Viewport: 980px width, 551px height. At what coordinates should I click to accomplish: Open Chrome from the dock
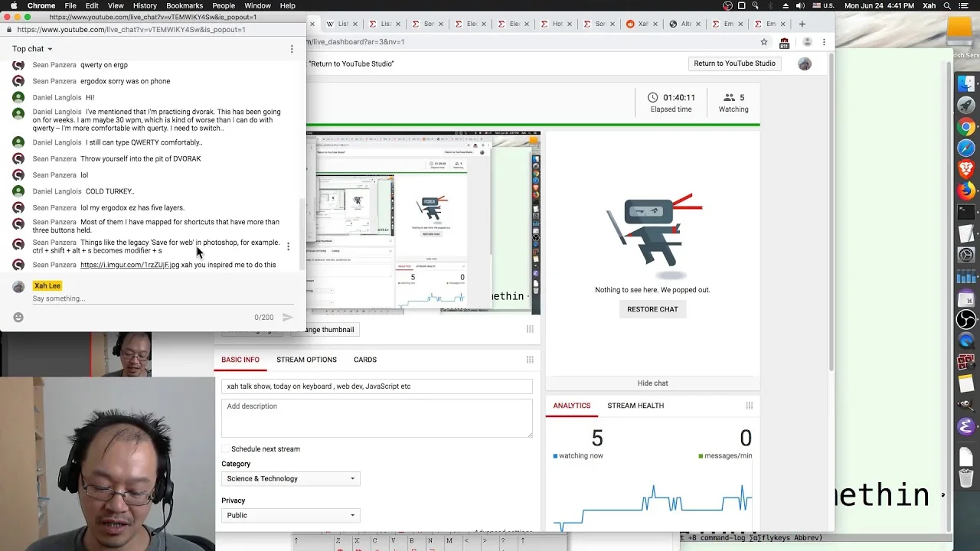tap(966, 127)
